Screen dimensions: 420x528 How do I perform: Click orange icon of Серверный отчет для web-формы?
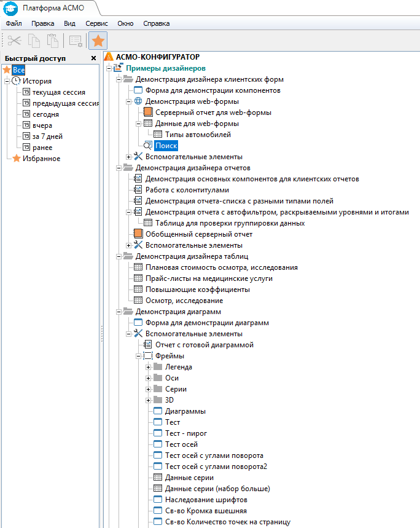(x=148, y=112)
